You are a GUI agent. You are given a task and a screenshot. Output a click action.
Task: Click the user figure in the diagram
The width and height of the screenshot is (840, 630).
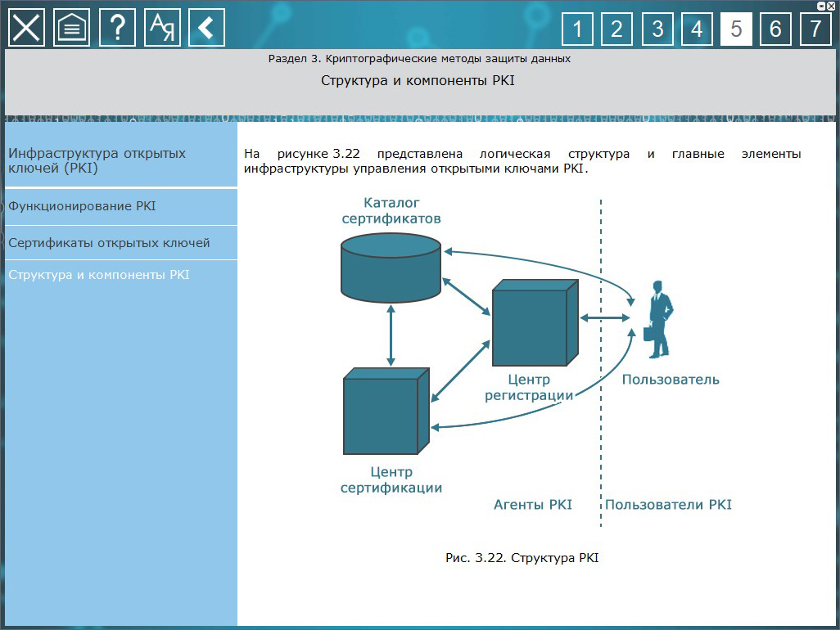click(657, 320)
